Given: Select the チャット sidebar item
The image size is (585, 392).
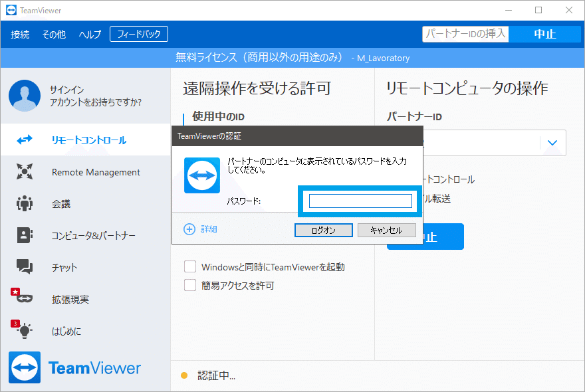Looking at the screenshot, I should pos(86,267).
